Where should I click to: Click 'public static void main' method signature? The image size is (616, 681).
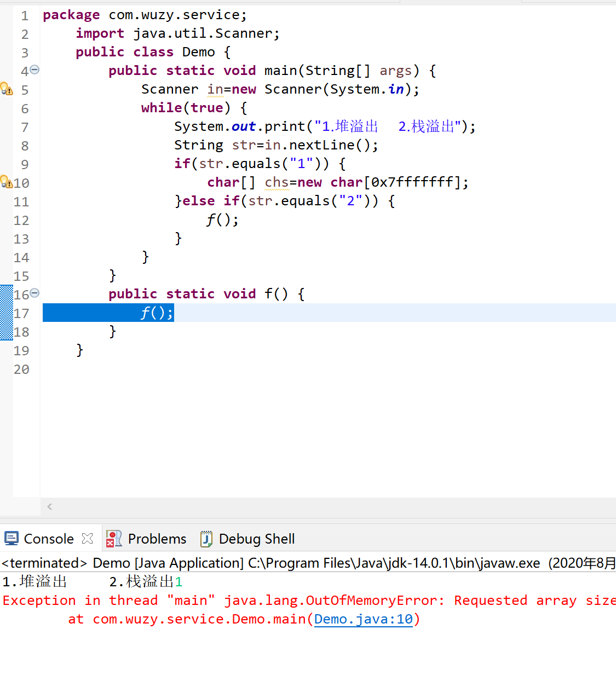click(272, 71)
